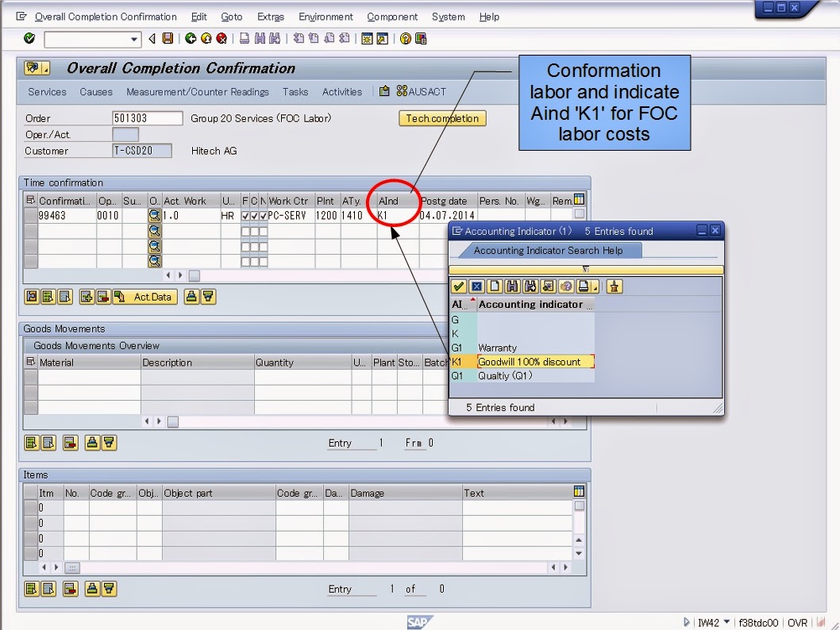The height and width of the screenshot is (630, 840).
Task: Toggle the F checkbox for confirmation 99463
Action: (245, 215)
